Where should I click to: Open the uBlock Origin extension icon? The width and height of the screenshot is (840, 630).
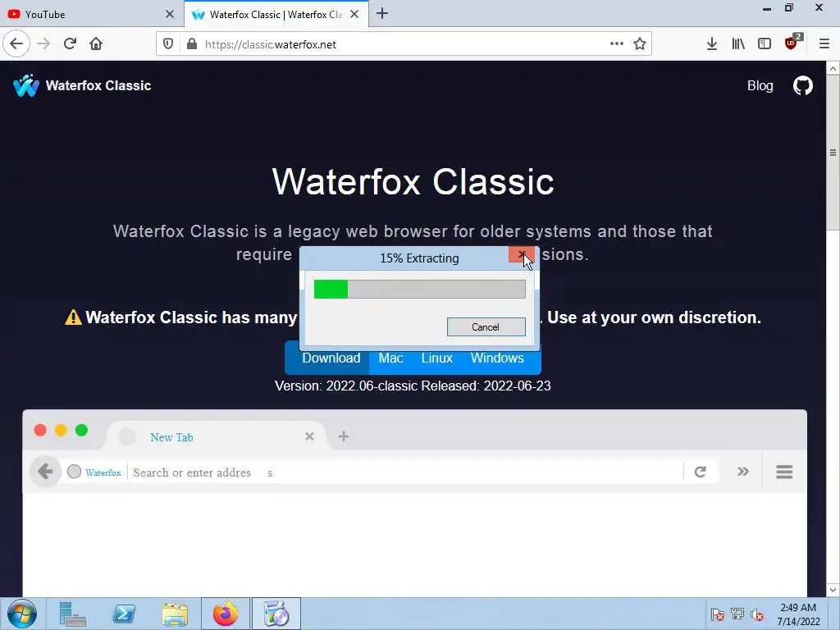[x=792, y=43]
